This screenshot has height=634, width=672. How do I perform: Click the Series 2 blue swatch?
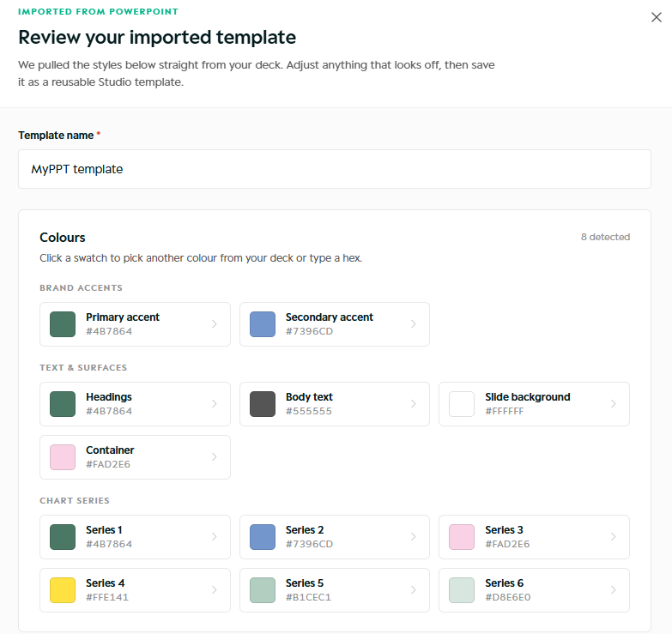pyautogui.click(x=263, y=537)
